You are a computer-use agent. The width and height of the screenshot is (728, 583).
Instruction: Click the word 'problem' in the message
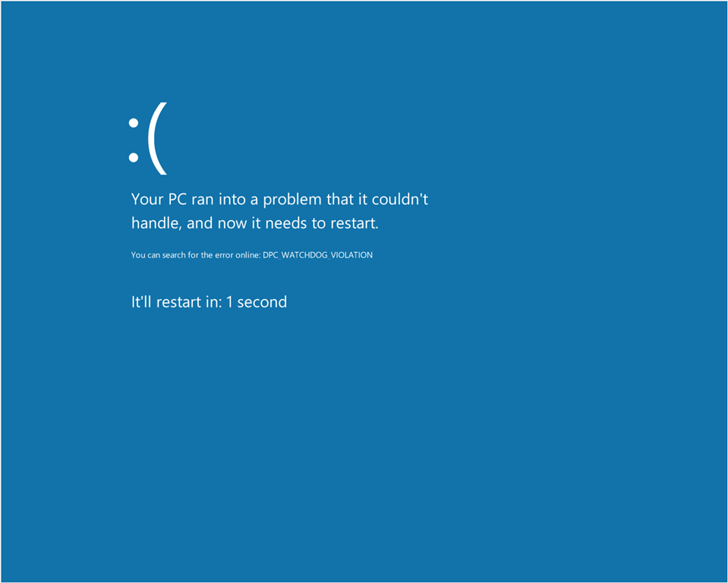(292, 200)
